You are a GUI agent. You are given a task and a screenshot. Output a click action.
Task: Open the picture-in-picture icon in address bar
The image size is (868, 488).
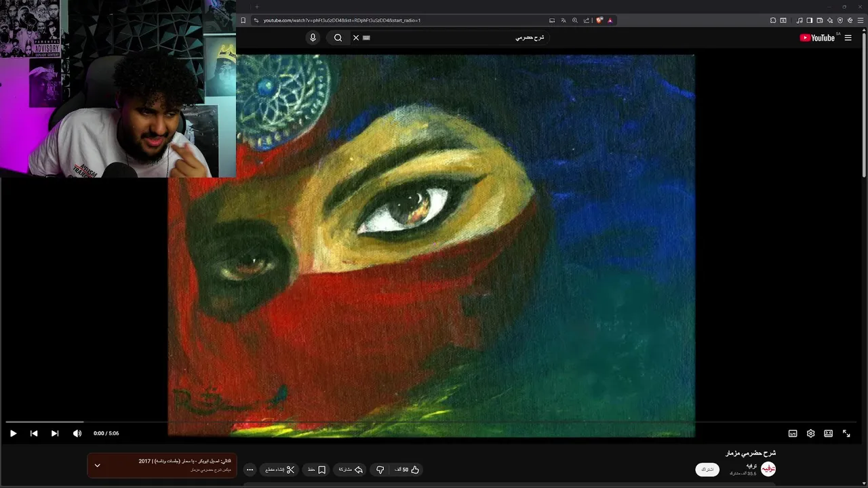pos(551,20)
